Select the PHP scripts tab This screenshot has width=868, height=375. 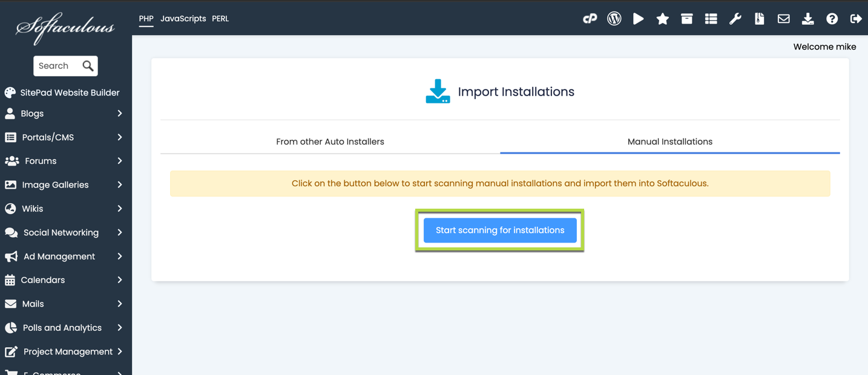tap(146, 19)
